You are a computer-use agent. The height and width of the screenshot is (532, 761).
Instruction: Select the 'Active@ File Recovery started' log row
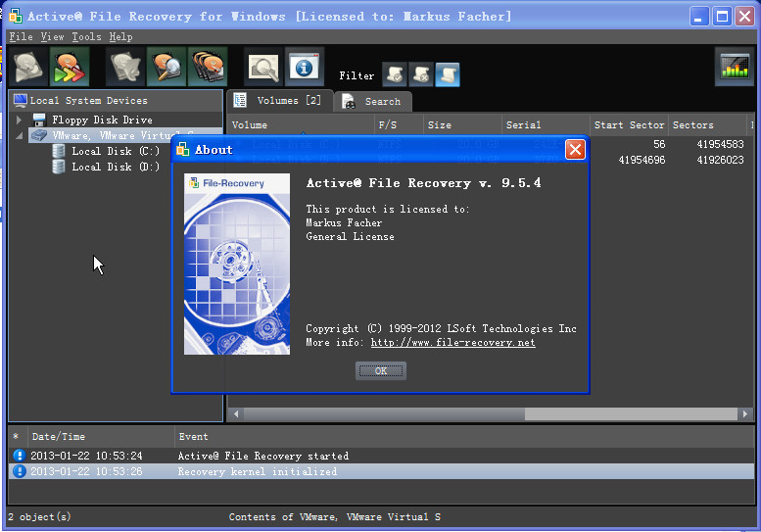381,456
